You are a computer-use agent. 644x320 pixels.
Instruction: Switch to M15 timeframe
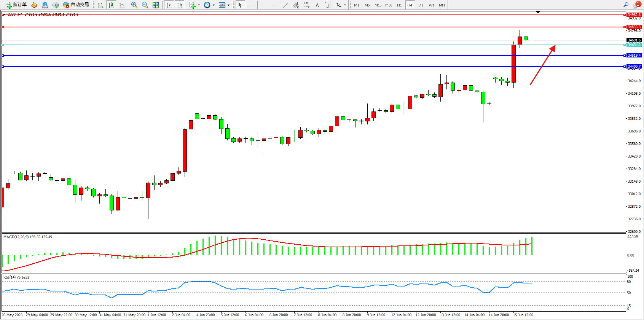pos(378,5)
